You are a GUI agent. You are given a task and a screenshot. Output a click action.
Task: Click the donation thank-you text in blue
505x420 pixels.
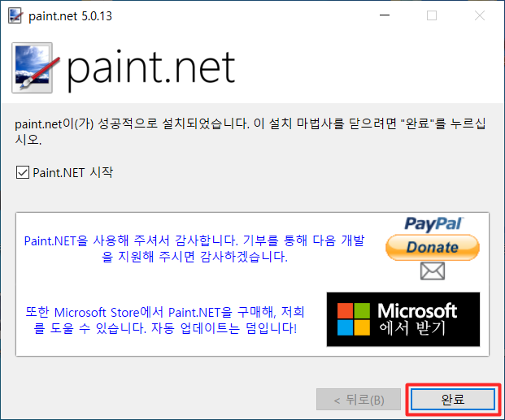(x=194, y=249)
